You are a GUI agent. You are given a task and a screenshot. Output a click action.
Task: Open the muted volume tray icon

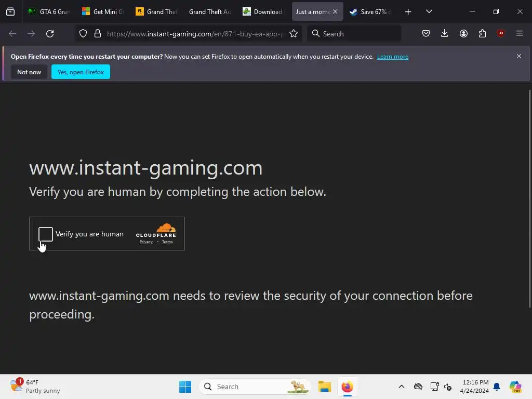[448, 387]
